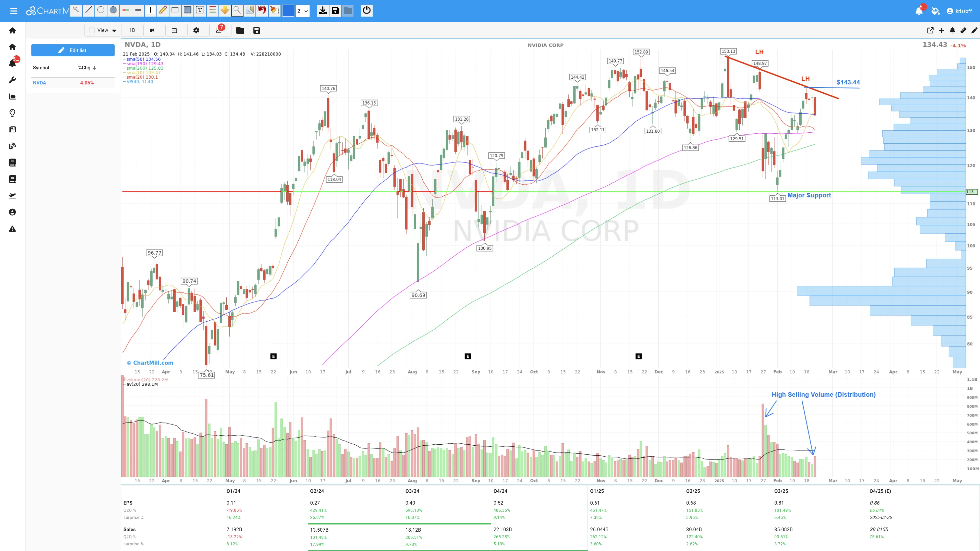Screen dimensions: 980x551
Task: Open the hamburger main menu
Action: coord(14,11)
